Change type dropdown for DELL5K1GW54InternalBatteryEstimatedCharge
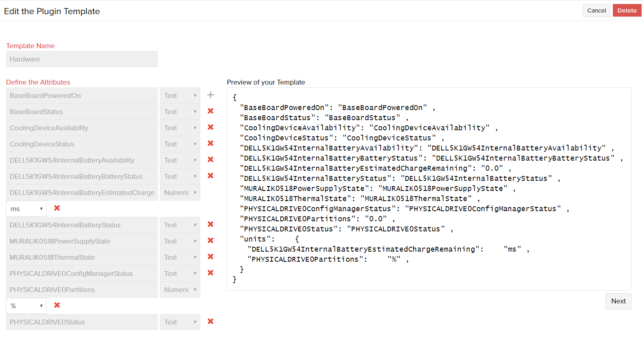The image size is (644, 339). click(x=180, y=193)
